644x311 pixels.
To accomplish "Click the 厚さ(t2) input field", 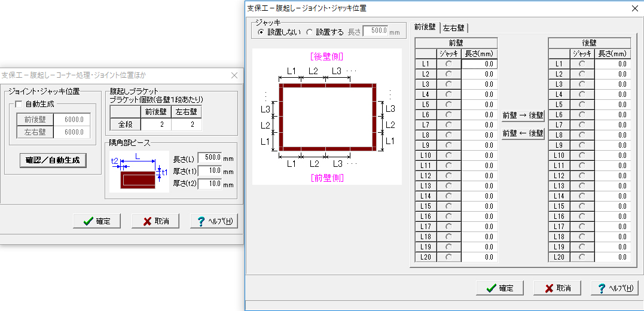I will point(210,184).
